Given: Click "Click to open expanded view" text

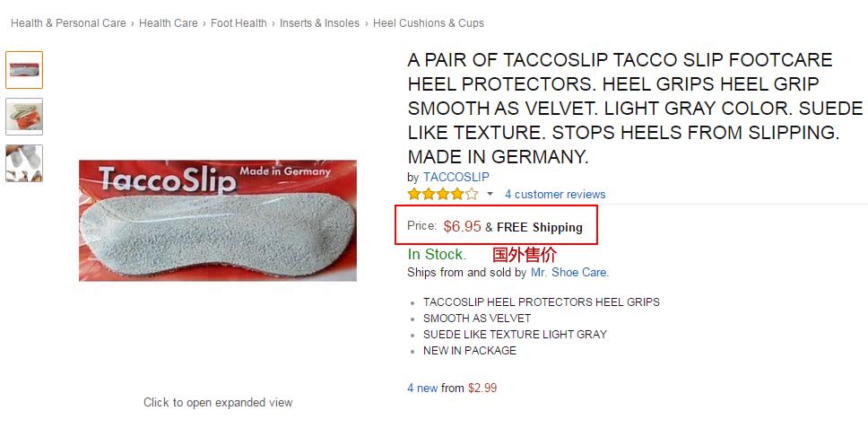Looking at the screenshot, I should [218, 402].
